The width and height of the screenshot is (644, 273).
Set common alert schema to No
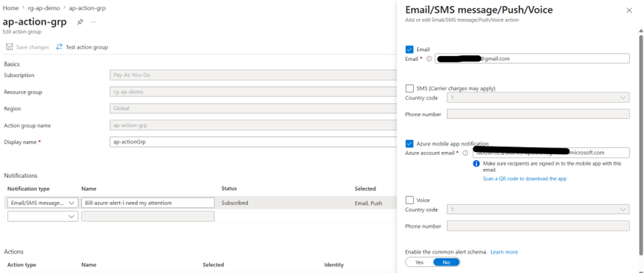tap(447, 262)
